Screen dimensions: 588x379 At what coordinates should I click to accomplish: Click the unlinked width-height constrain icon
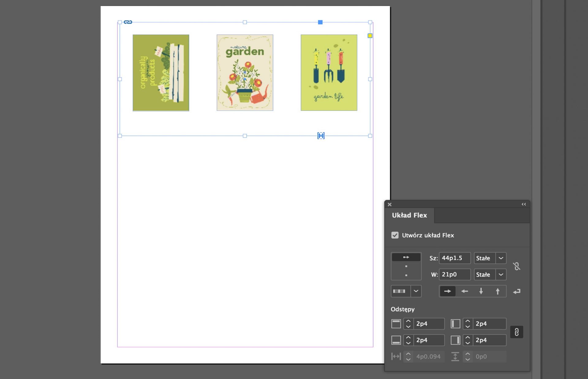(517, 266)
